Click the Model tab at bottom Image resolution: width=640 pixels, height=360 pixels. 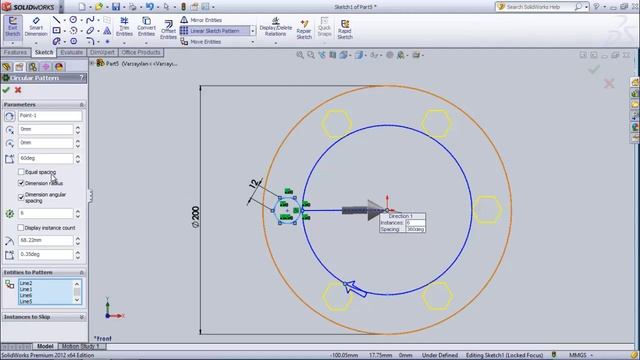pyautogui.click(x=45, y=346)
